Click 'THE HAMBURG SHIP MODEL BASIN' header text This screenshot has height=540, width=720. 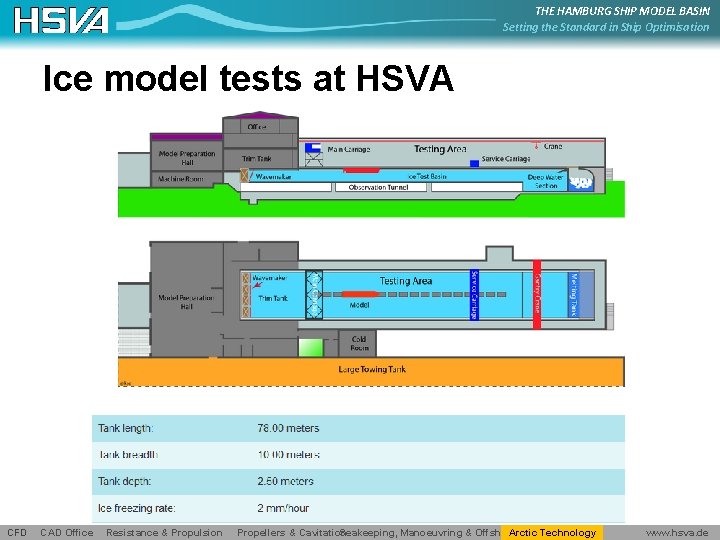click(x=622, y=11)
